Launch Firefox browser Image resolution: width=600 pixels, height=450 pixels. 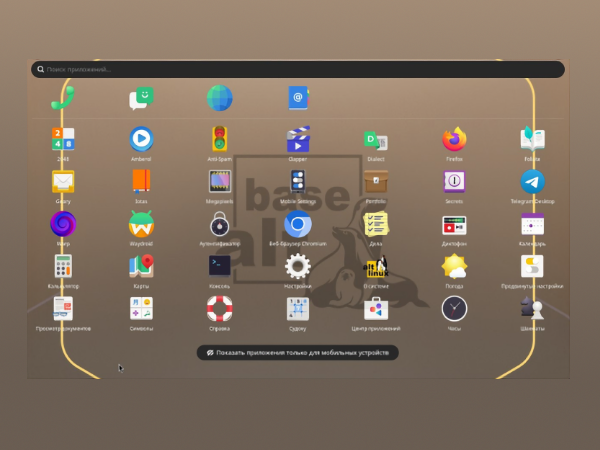(x=454, y=139)
